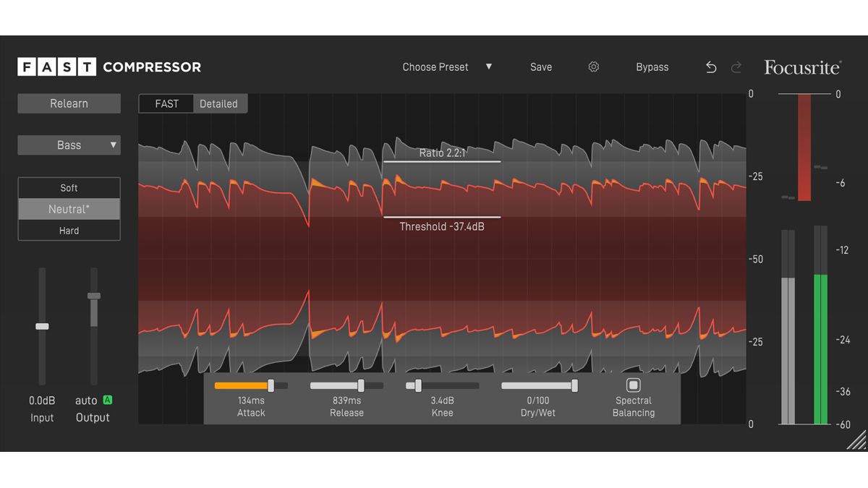Click the Threshold -37.4dB handle
This screenshot has height=488, width=868.
point(442,217)
